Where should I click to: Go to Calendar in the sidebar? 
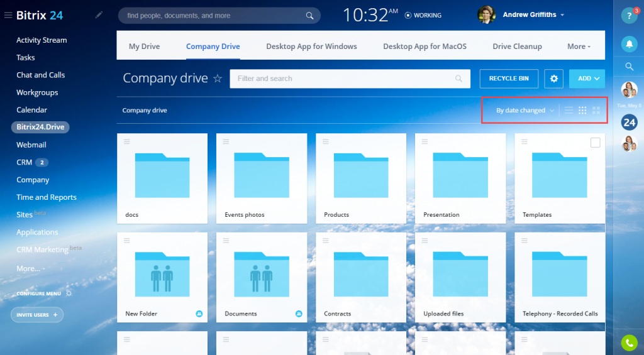[31, 109]
